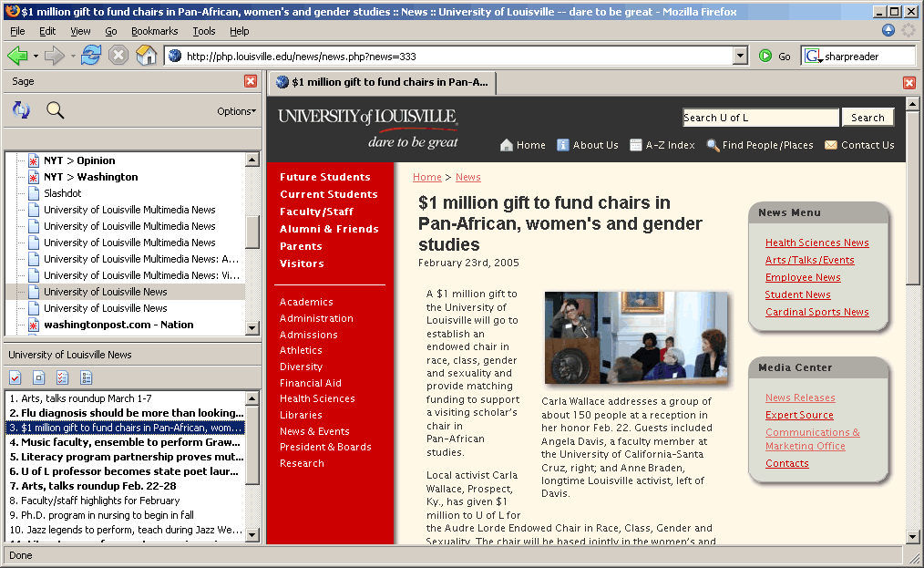Click the Search button for Search U of L
Viewport: 924px width, 568px height.
point(867,117)
